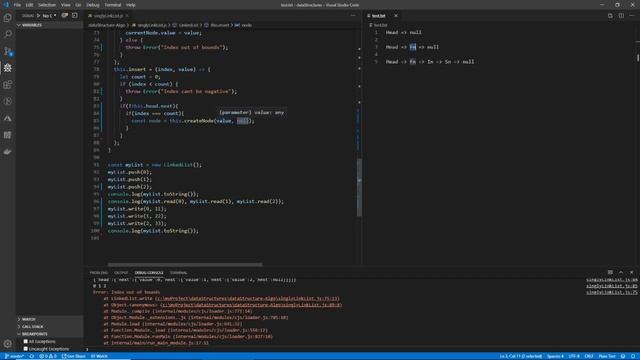Open the Source Control view
Viewport: 640px width, 360px height.
(x=7, y=51)
